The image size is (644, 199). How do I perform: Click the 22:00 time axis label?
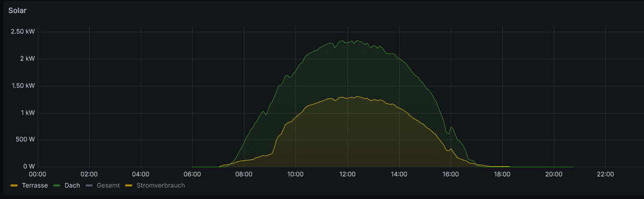[x=605, y=175]
